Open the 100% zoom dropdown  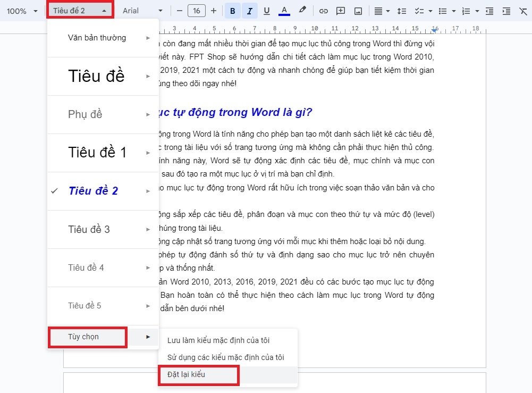[22, 11]
